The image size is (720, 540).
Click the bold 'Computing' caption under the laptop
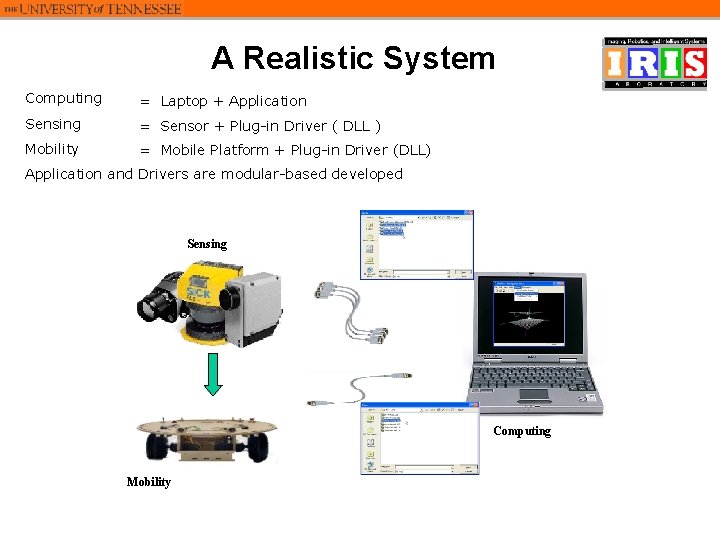[522, 431]
